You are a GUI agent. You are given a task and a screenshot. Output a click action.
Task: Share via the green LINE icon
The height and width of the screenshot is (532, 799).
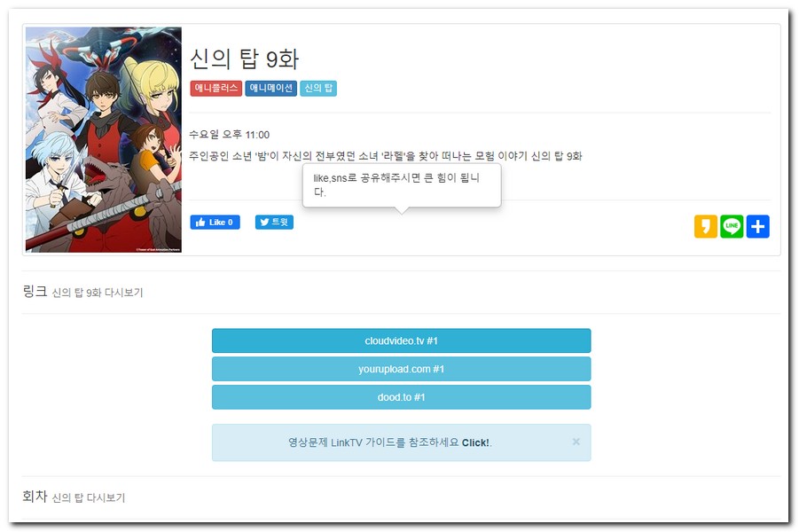coord(732,226)
